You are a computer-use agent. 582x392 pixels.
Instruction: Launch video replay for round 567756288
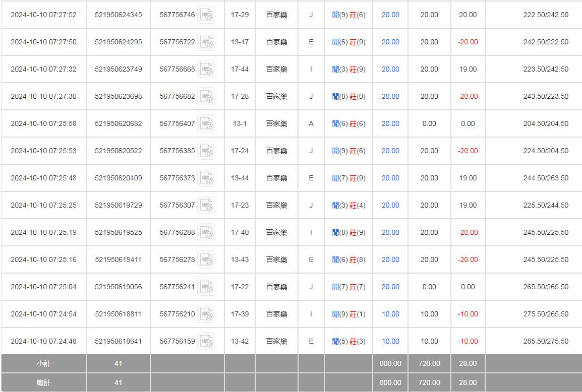[206, 233]
